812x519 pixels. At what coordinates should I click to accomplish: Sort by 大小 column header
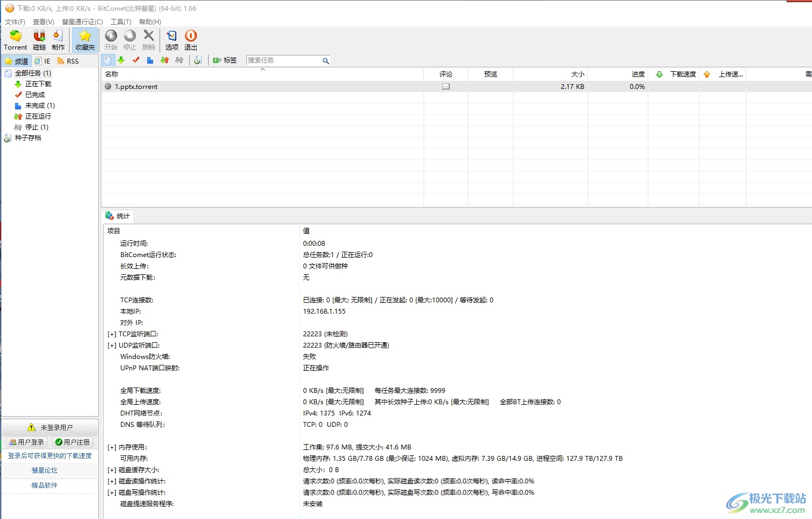click(550, 74)
